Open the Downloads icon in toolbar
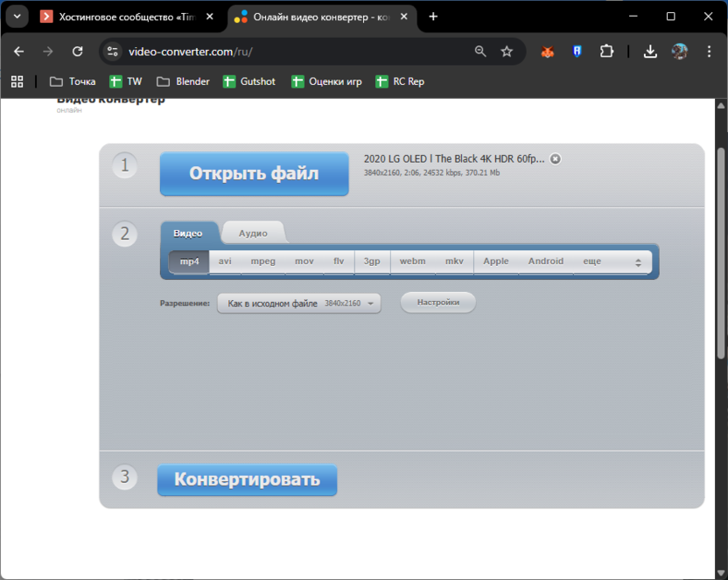728x580 pixels. [650, 52]
